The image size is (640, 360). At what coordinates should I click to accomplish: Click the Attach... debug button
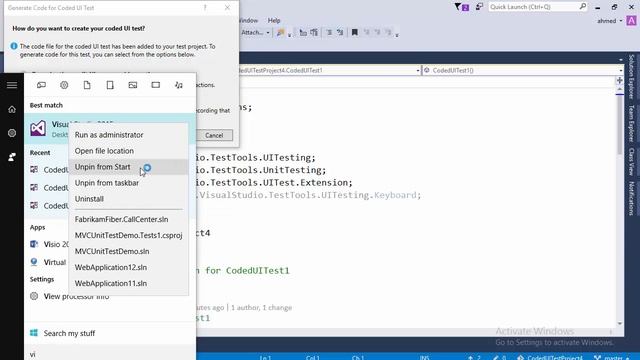click(252, 32)
